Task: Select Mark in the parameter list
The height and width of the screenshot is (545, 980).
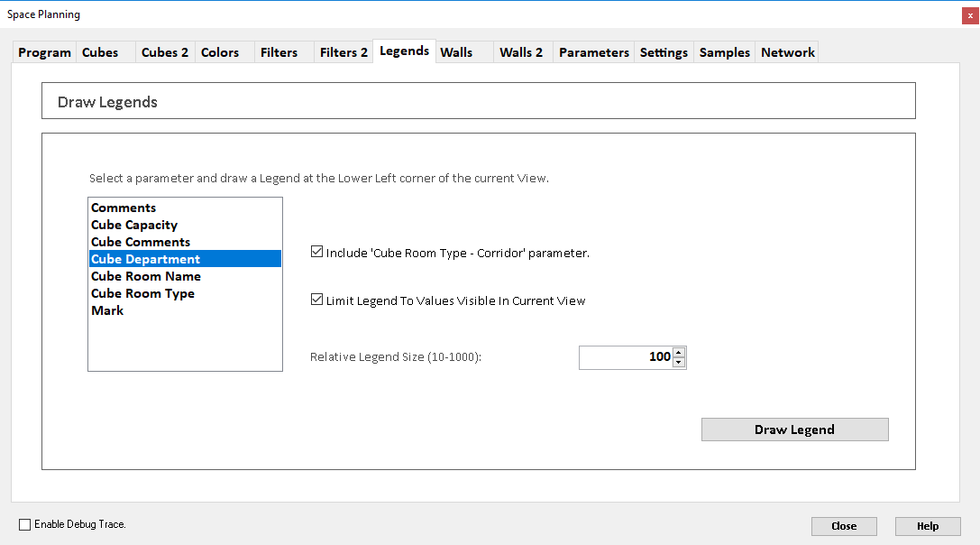Action: point(185,310)
